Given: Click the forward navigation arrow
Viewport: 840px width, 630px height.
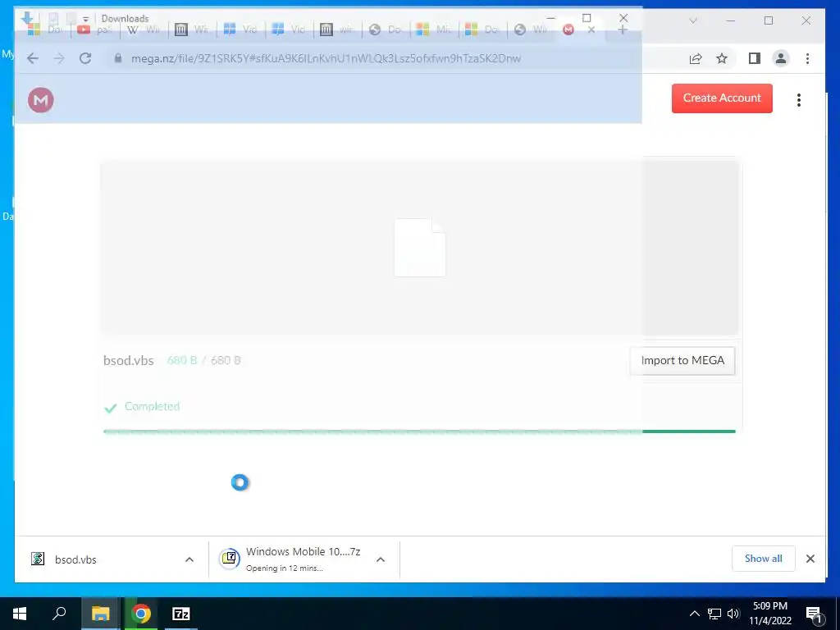Looking at the screenshot, I should click(59, 58).
